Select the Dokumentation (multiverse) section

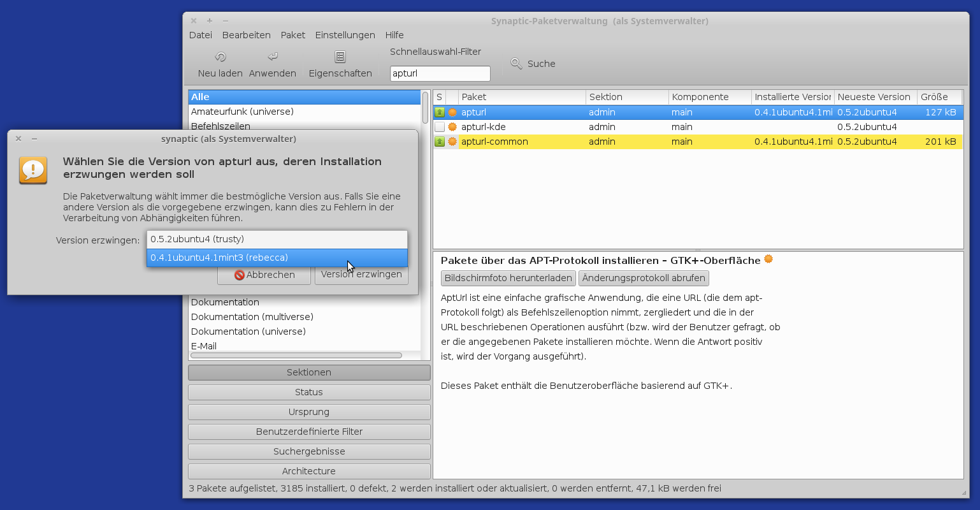coord(305,317)
